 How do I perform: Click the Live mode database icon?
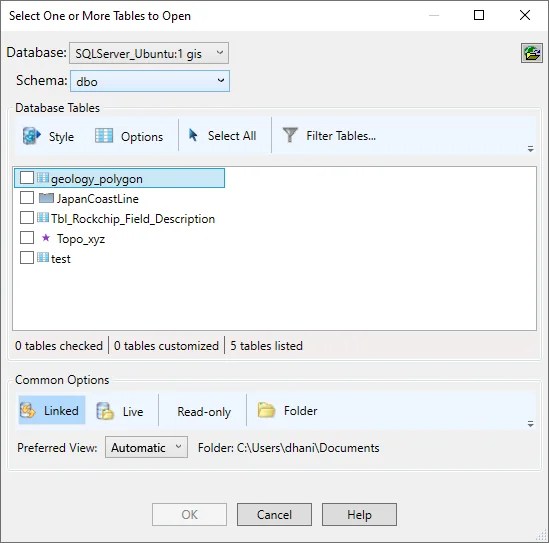coord(105,411)
